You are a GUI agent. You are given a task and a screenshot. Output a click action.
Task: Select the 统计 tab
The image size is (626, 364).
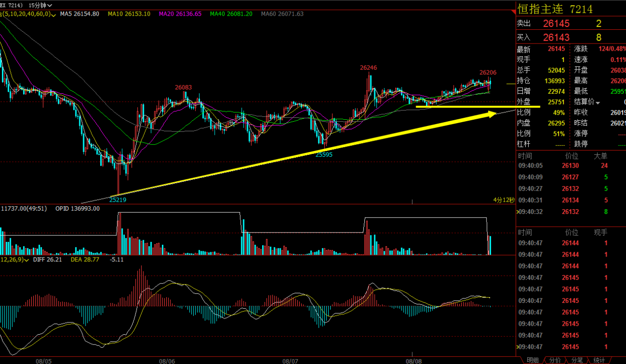599,360
